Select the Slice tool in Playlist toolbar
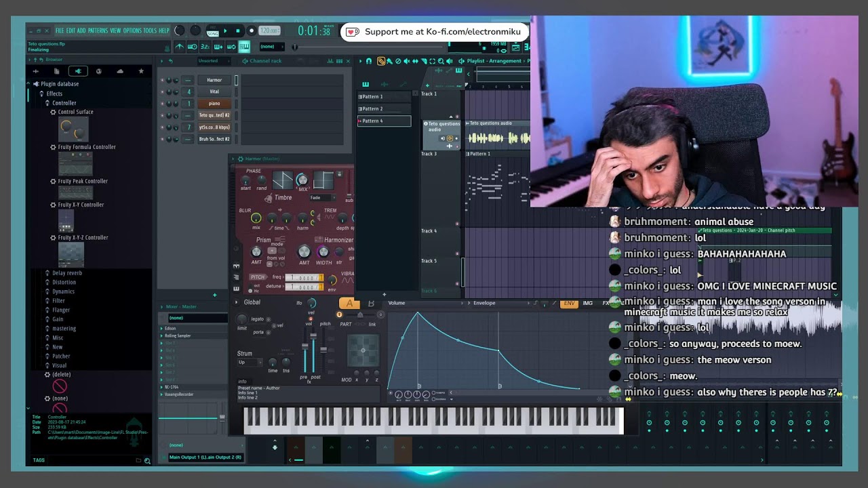Image resolution: width=868 pixels, height=488 pixels. (x=423, y=61)
